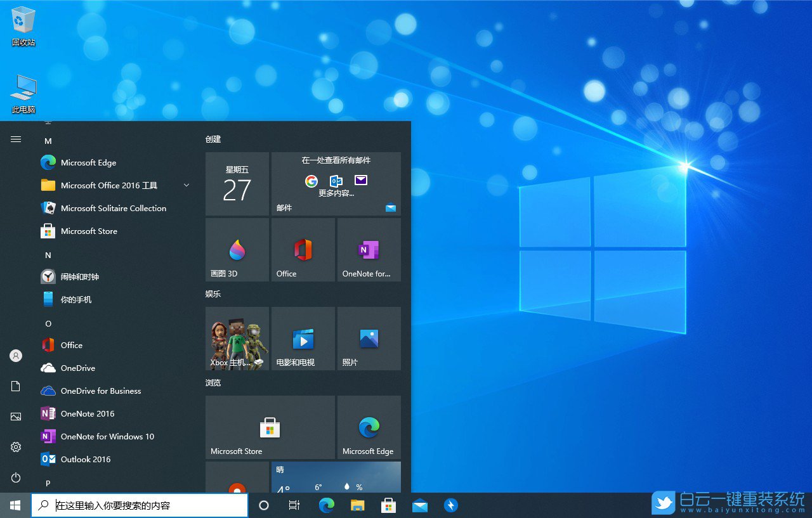Open the weather live tile
Image resolution: width=812 pixels, height=518 pixels.
pyautogui.click(x=336, y=477)
